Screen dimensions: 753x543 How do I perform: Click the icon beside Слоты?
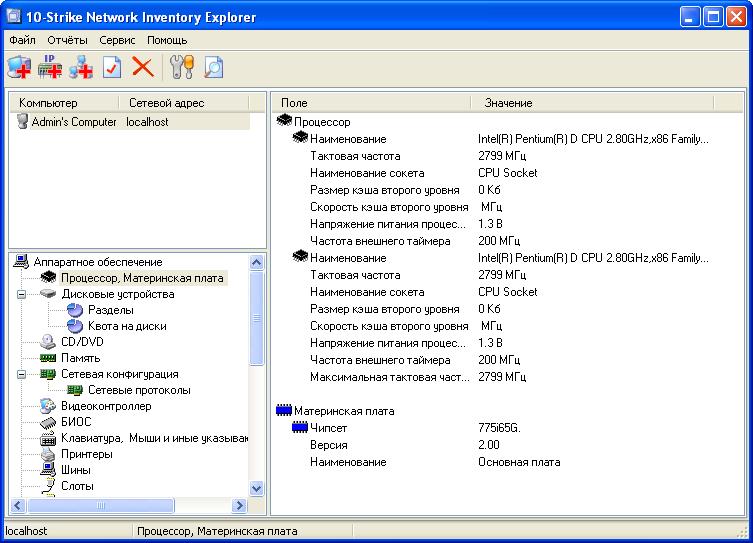pos(48,486)
